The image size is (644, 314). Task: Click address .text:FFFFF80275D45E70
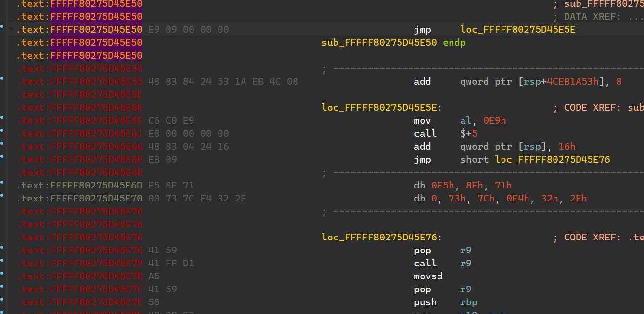[x=80, y=199]
